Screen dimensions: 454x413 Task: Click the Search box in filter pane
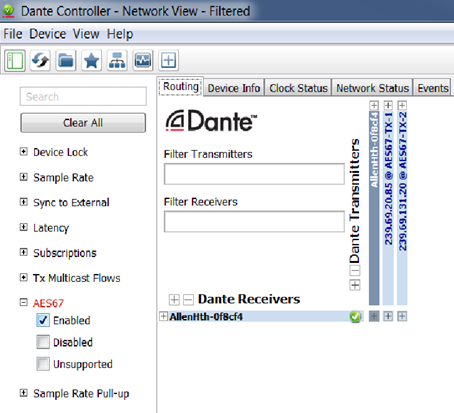[83, 96]
